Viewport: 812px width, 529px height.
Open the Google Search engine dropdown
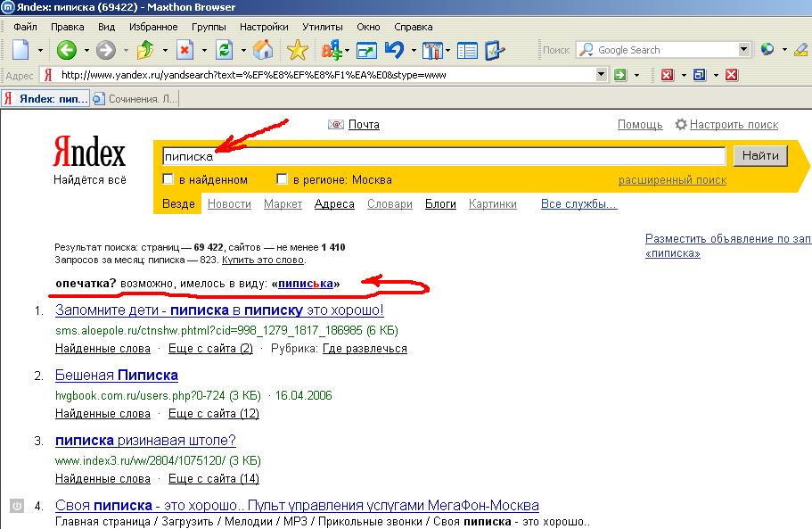pos(743,50)
